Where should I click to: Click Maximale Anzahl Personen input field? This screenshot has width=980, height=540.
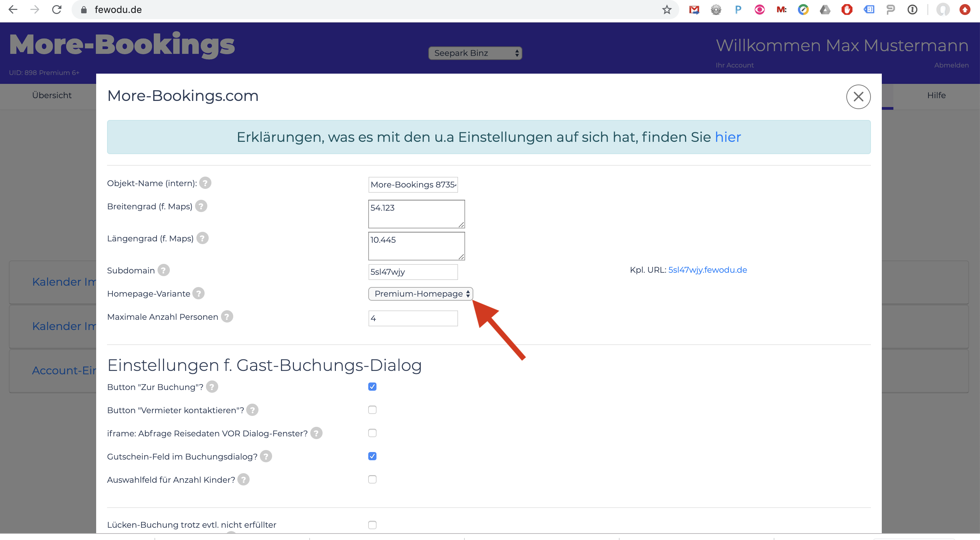pyautogui.click(x=413, y=318)
